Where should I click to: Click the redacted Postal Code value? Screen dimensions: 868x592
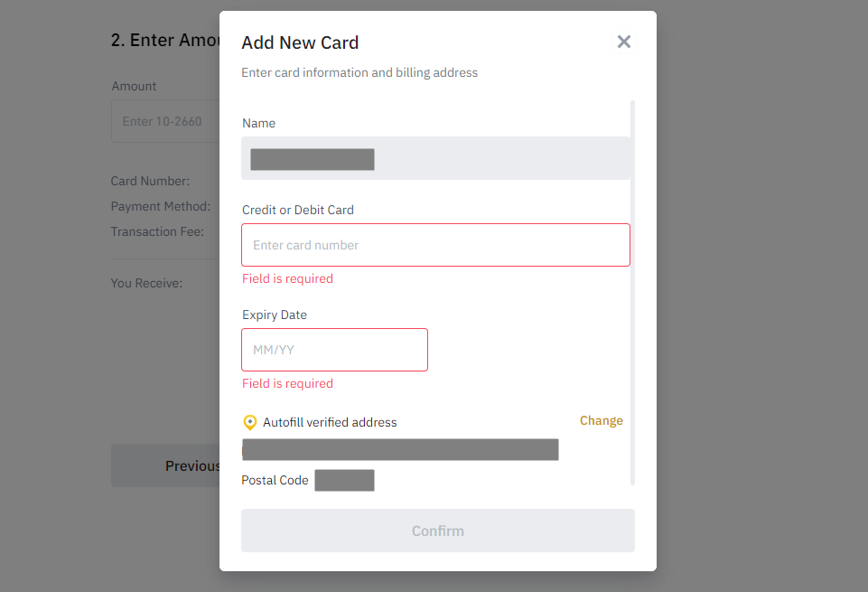click(344, 480)
